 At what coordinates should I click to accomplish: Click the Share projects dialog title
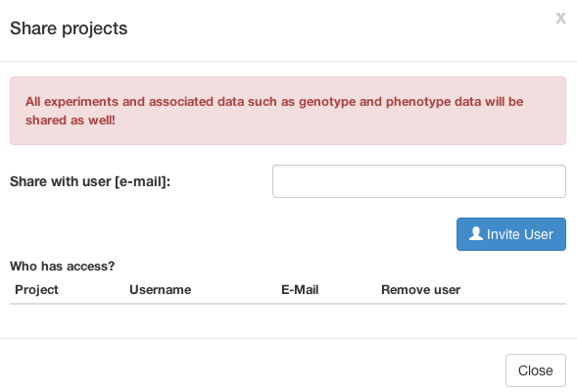coord(69,28)
